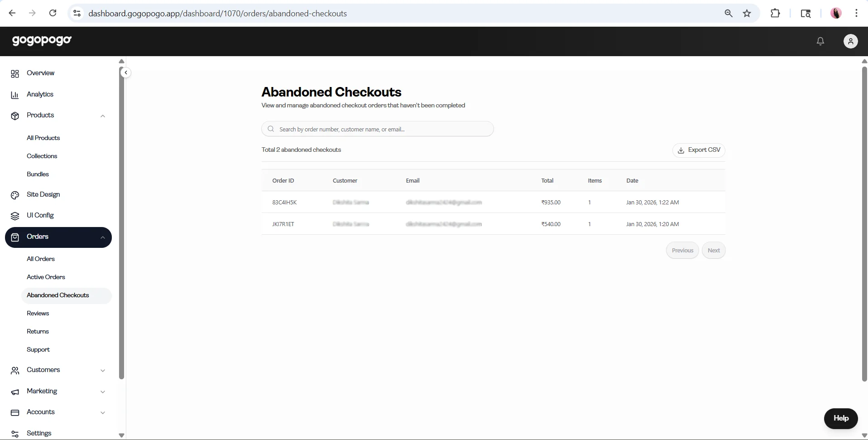The width and height of the screenshot is (868, 440).
Task: Open Support under Orders
Action: point(38,349)
